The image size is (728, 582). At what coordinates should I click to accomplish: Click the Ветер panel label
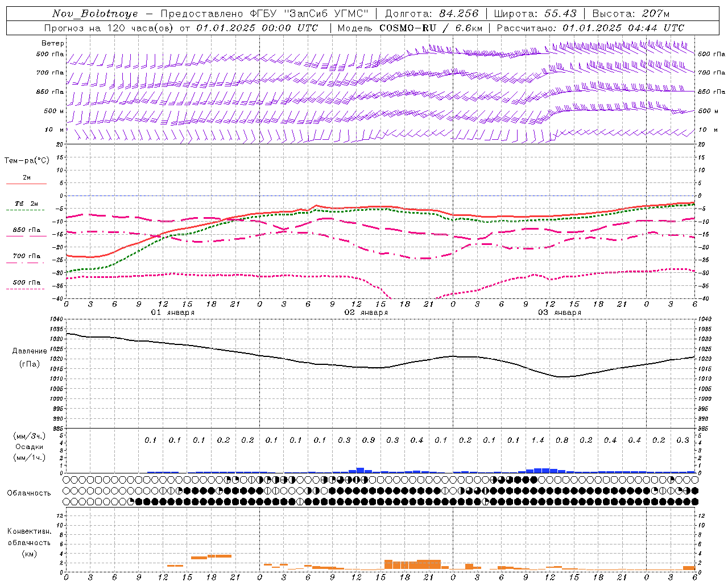click(53, 43)
